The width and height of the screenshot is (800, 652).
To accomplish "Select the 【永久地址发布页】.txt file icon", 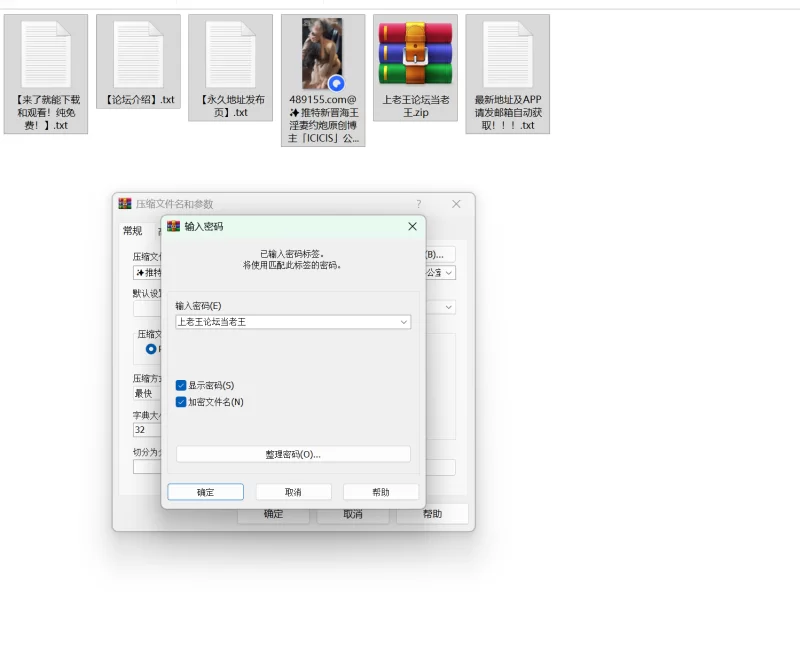I will click(231, 55).
